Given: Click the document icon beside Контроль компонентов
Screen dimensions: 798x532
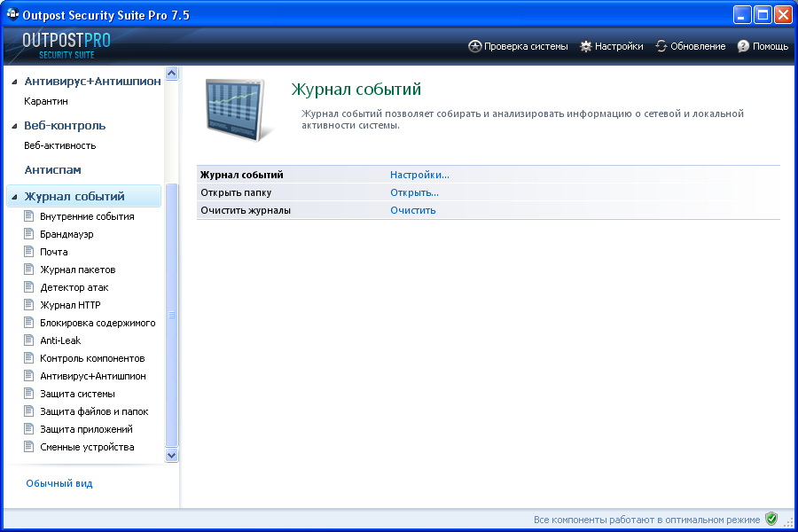Looking at the screenshot, I should 29,358.
